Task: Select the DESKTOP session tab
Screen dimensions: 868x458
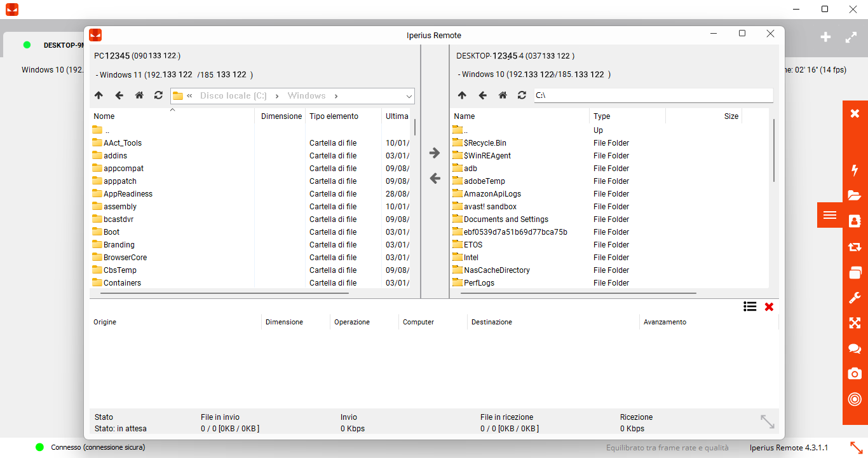Action: [44, 45]
